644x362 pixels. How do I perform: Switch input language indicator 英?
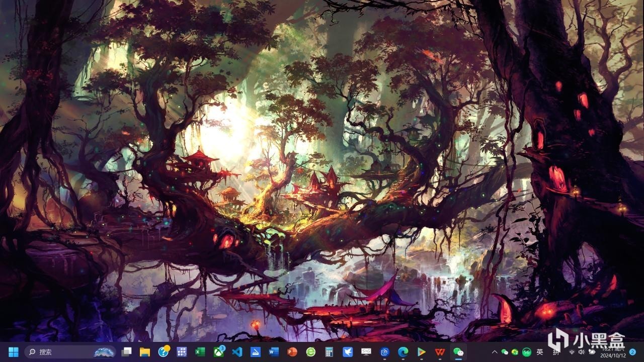tap(540, 352)
